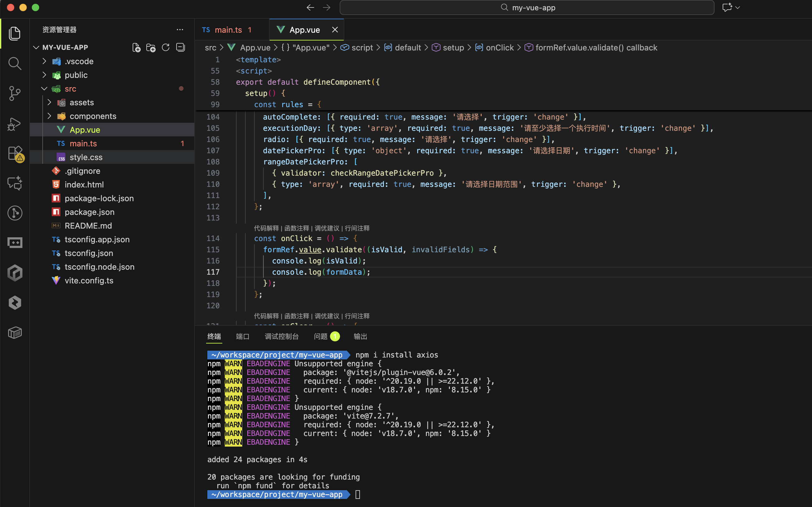
Task: Open the 问题 problems panel tab
Action: click(x=320, y=336)
